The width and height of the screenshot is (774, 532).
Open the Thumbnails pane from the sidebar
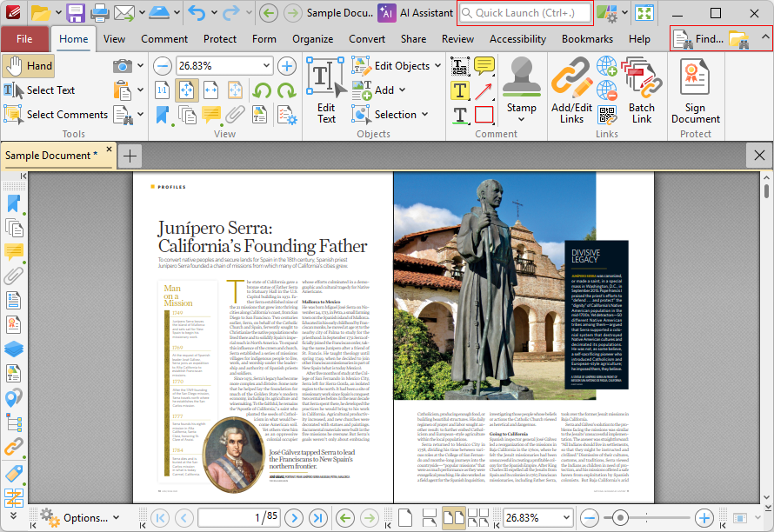pyautogui.click(x=14, y=228)
